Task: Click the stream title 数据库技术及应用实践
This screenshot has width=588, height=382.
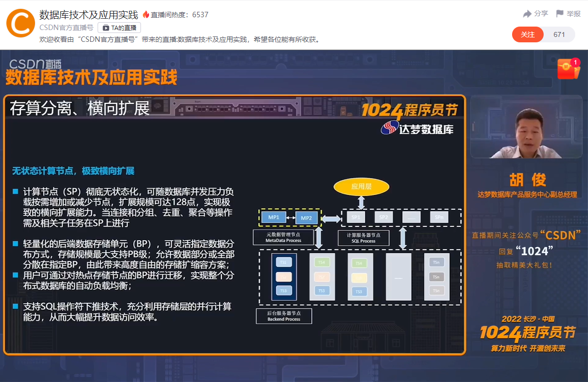Action: click(x=89, y=15)
